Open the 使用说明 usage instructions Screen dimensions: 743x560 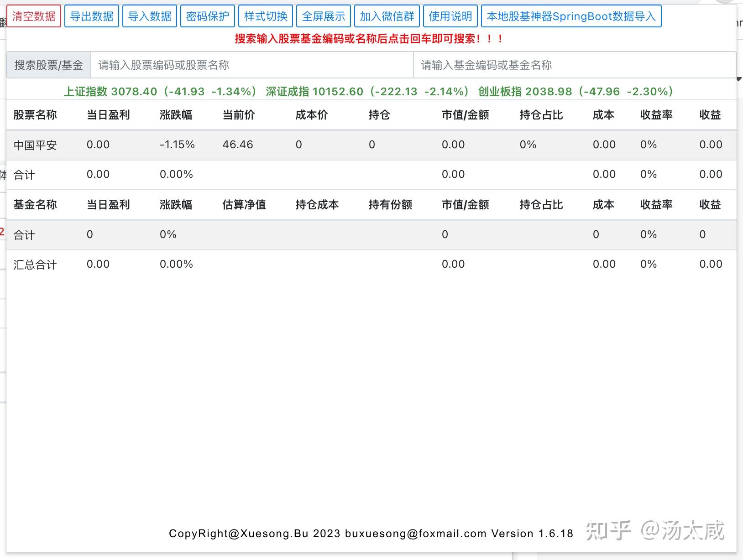(x=450, y=16)
